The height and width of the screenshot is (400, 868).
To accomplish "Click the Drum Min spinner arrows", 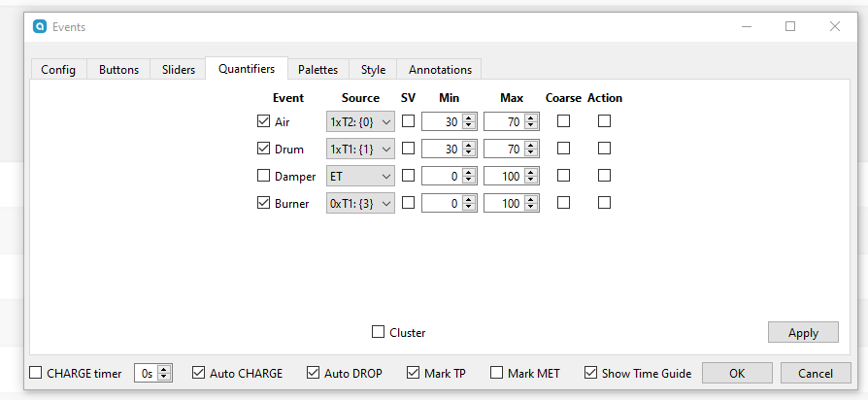I will [x=469, y=149].
